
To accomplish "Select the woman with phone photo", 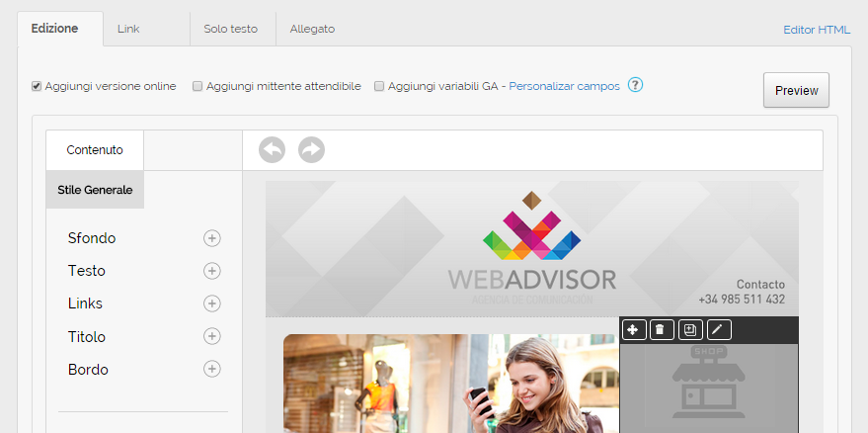I will pyautogui.click(x=451, y=384).
